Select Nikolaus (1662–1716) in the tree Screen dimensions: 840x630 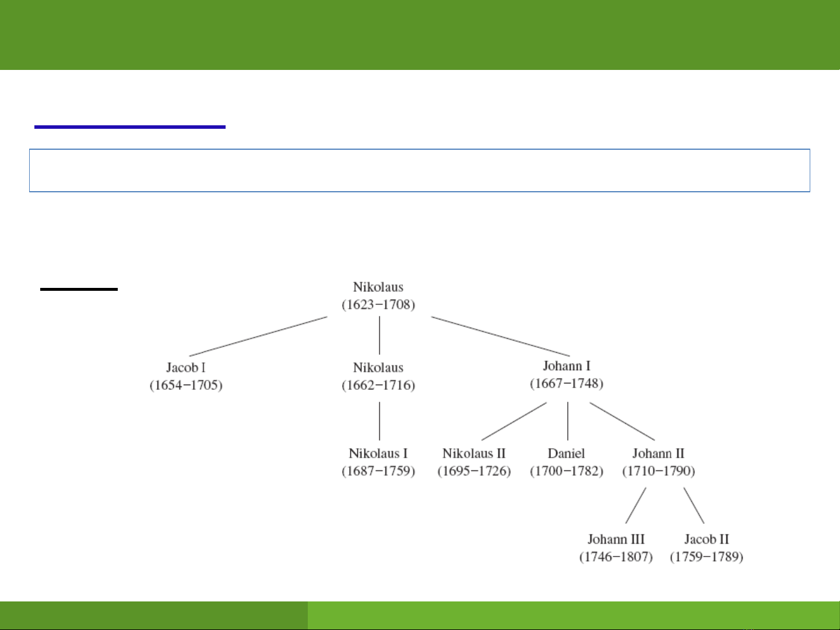pos(378,376)
